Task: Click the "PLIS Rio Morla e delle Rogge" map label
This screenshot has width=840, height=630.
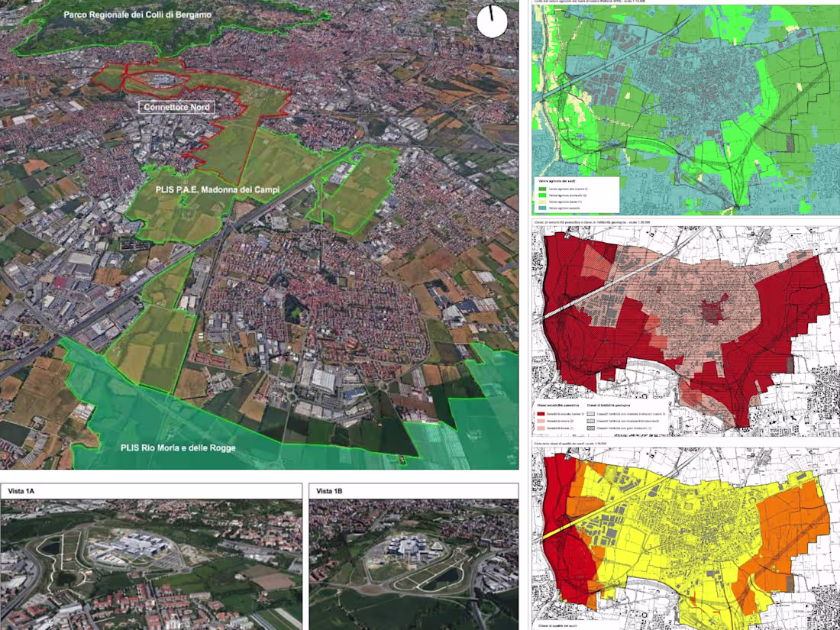Action: 177,449
